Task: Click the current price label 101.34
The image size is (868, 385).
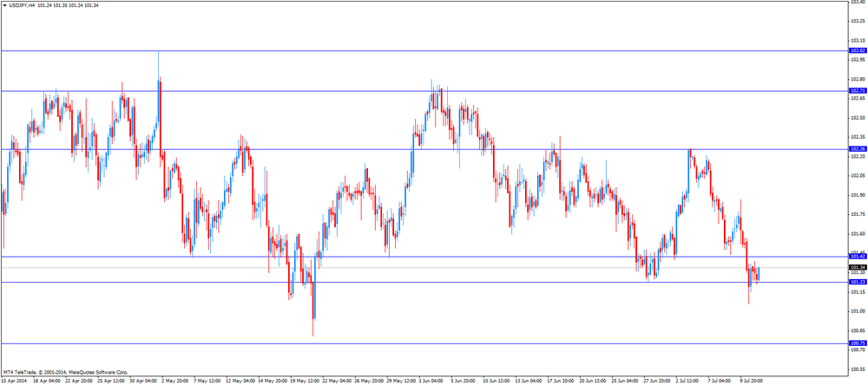Action: [x=858, y=267]
